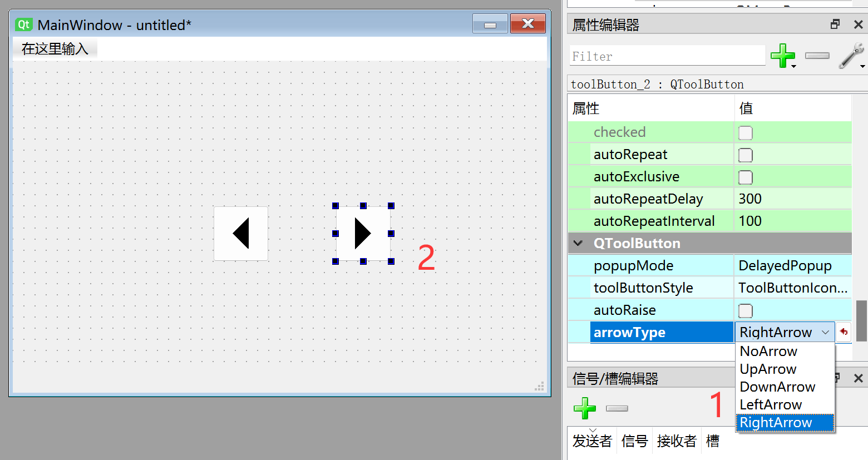Float the property editor panel
The height and width of the screenshot is (460, 868).
click(835, 24)
